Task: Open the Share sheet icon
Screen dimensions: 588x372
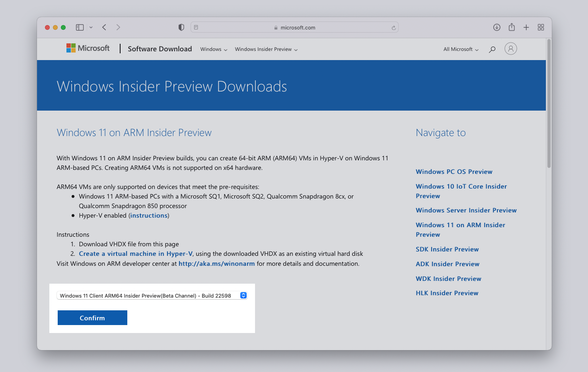Action: pyautogui.click(x=512, y=27)
